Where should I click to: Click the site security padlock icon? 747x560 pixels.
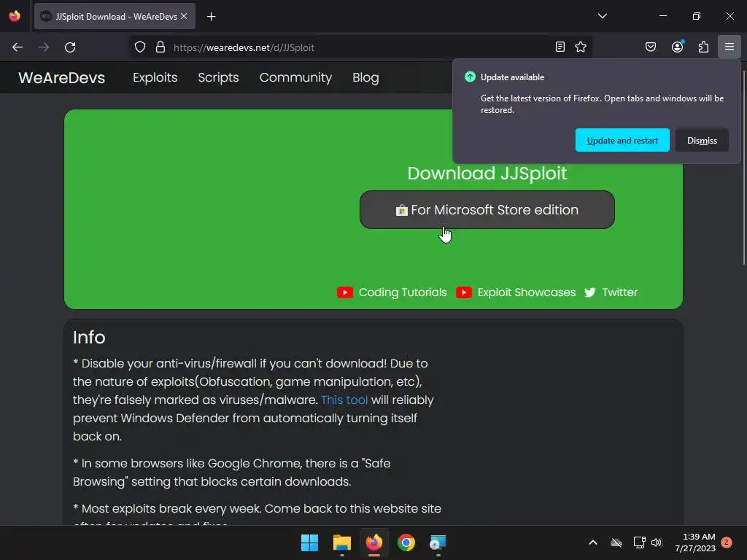160,47
